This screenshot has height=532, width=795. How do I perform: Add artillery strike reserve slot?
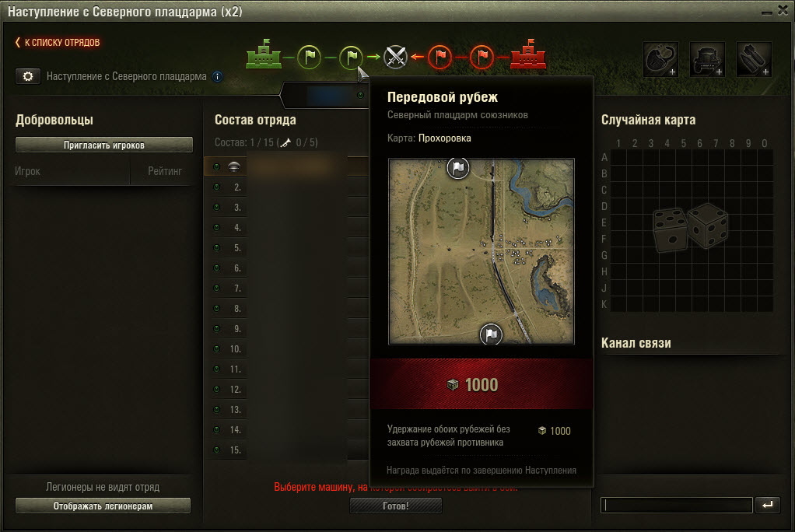pyautogui.click(x=660, y=59)
